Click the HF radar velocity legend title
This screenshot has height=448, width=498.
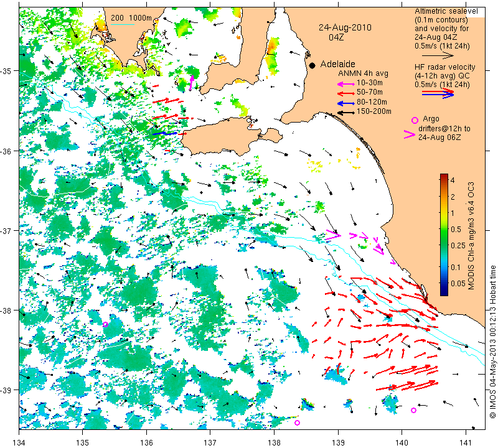pyautogui.click(x=444, y=67)
